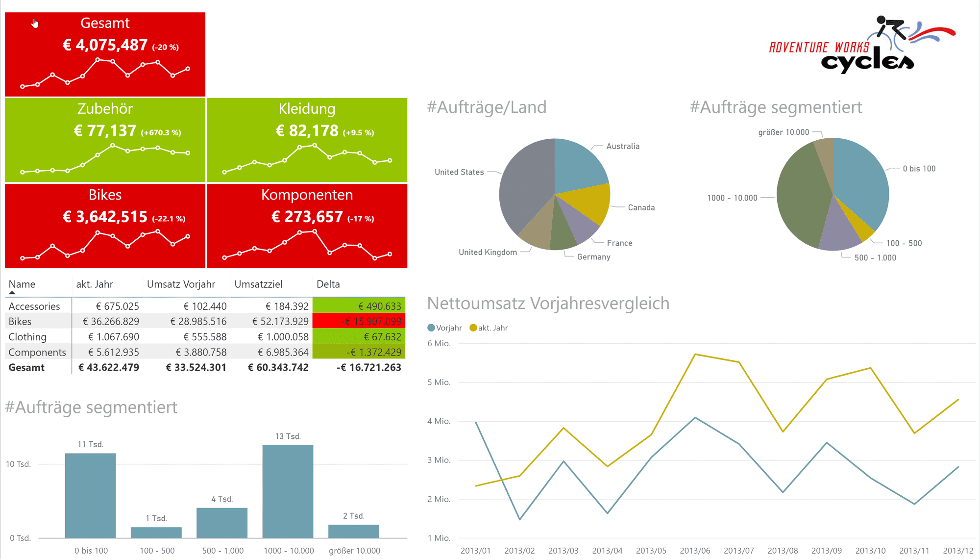Click the 11 Tsd. bar data label
The height and width of the screenshot is (560, 980).
tap(91, 444)
